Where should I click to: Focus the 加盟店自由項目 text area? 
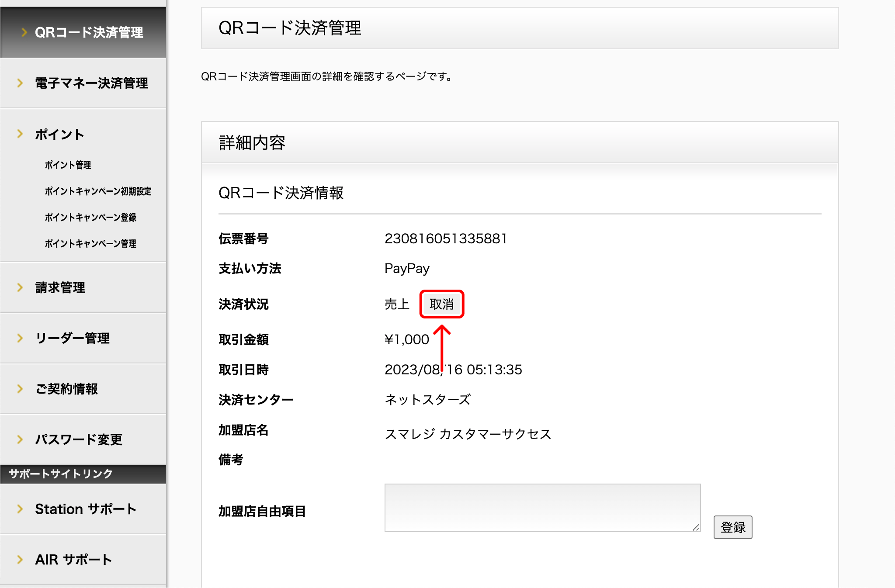point(542,508)
